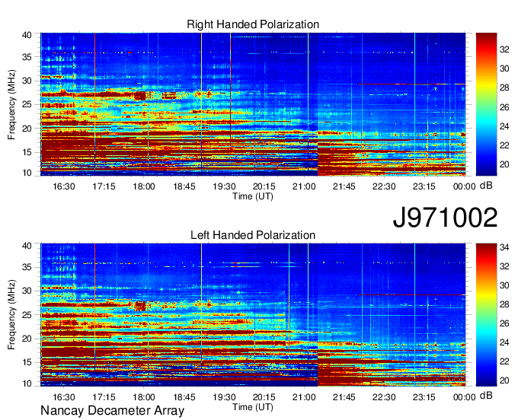This screenshot has height=420, width=518.
Task: Click the 24 dB label on the top colorbar
Action: pyautogui.click(x=504, y=126)
